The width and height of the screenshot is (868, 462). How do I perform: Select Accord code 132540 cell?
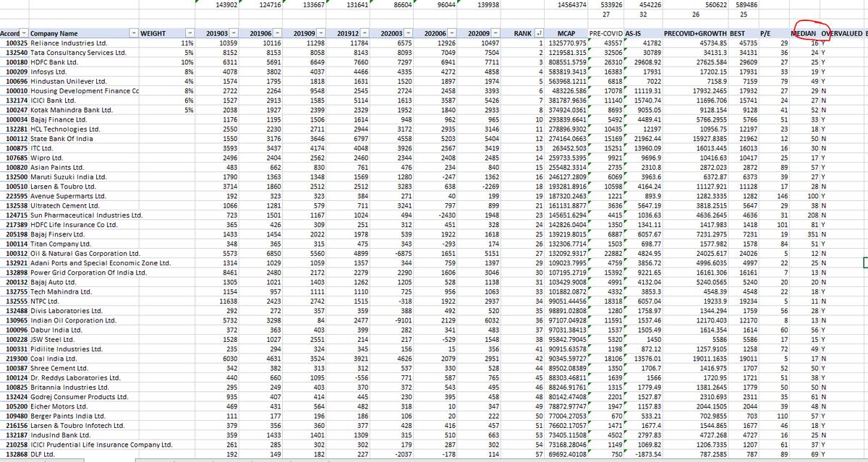[x=14, y=53]
